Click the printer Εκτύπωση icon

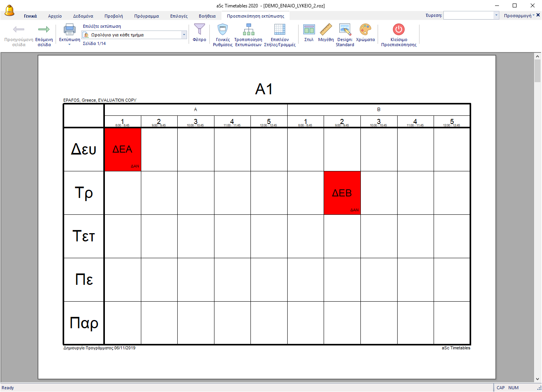coord(70,30)
